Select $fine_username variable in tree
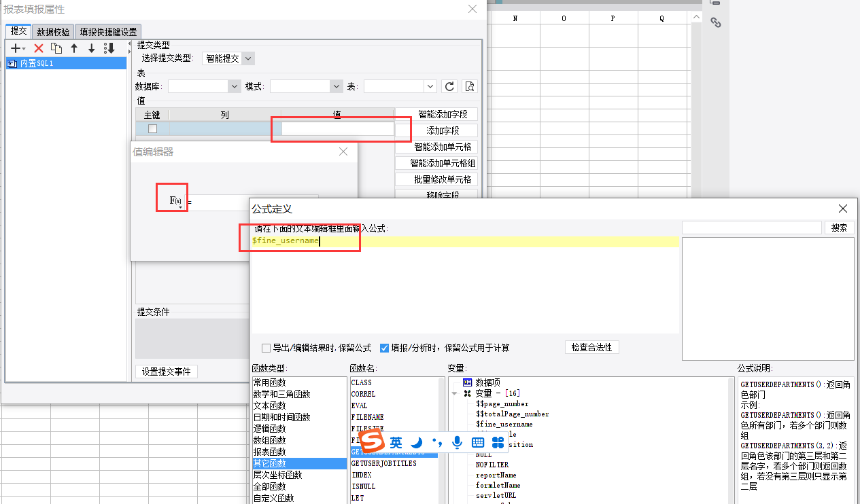This screenshot has height=504, width=860. 504,424
